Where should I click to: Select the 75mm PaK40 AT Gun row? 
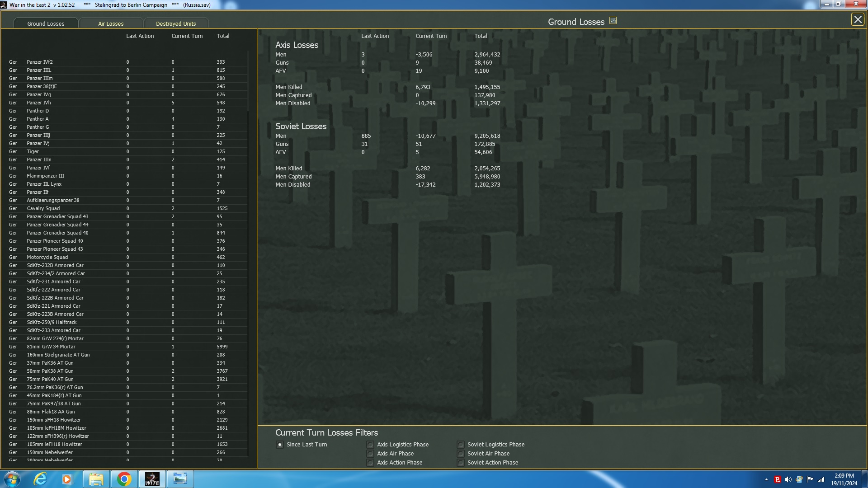tap(127, 379)
